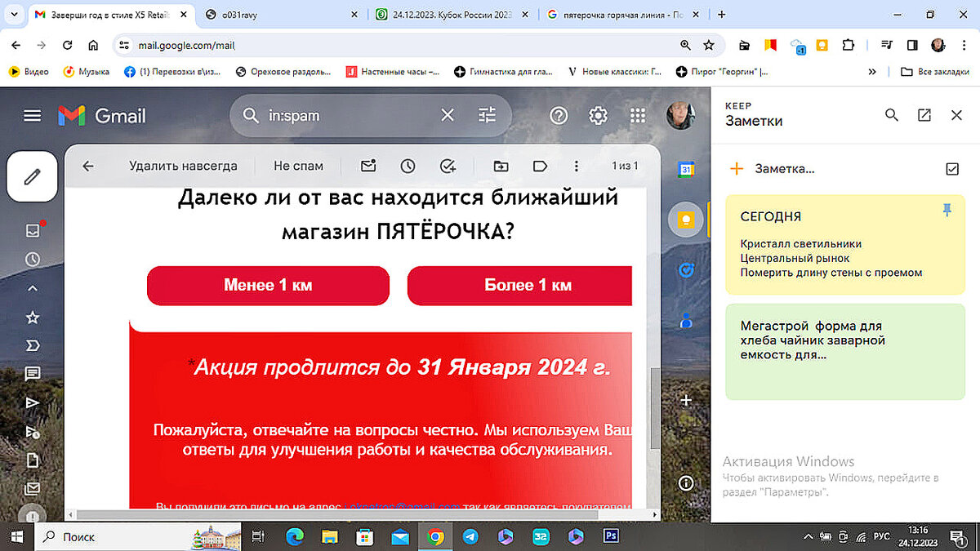Go to Chrome home page icon
This screenshot has width=980, height=551.
pyautogui.click(x=93, y=46)
